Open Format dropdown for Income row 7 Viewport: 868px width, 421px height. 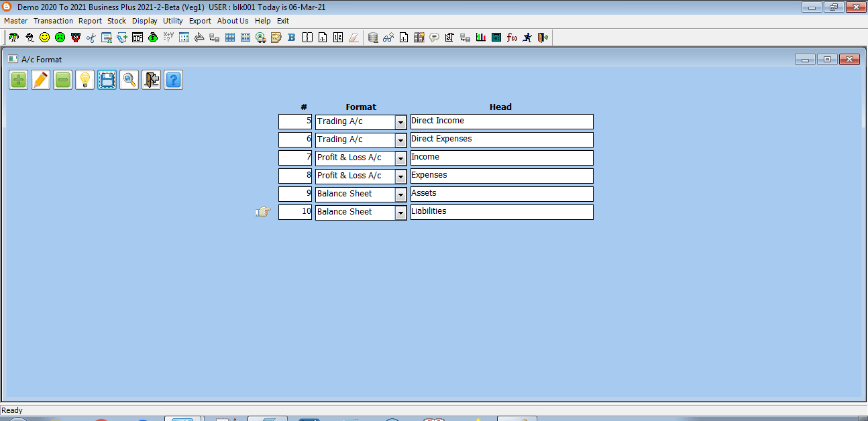click(400, 158)
